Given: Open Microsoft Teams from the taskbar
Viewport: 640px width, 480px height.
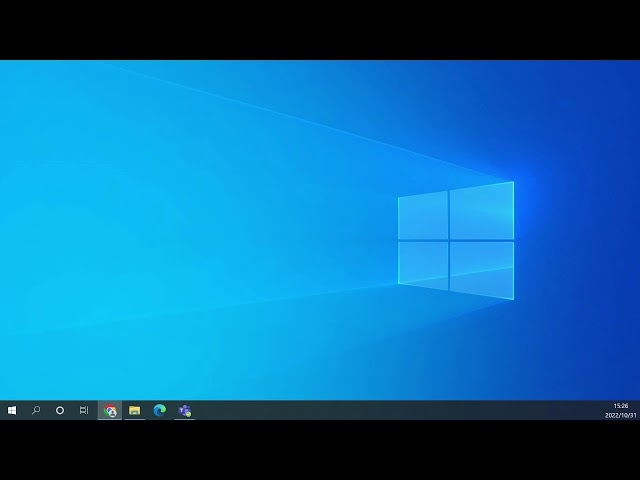Looking at the screenshot, I should point(184,410).
